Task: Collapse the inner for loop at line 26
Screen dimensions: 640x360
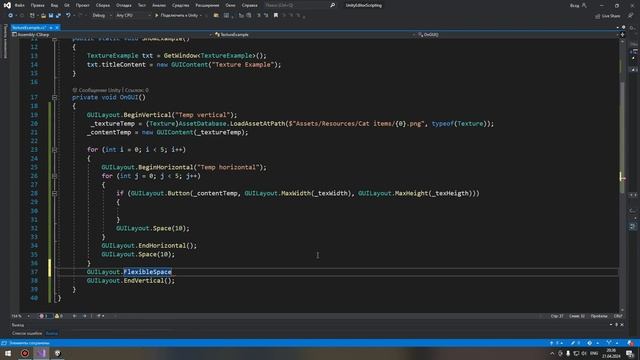Action: tap(54, 176)
